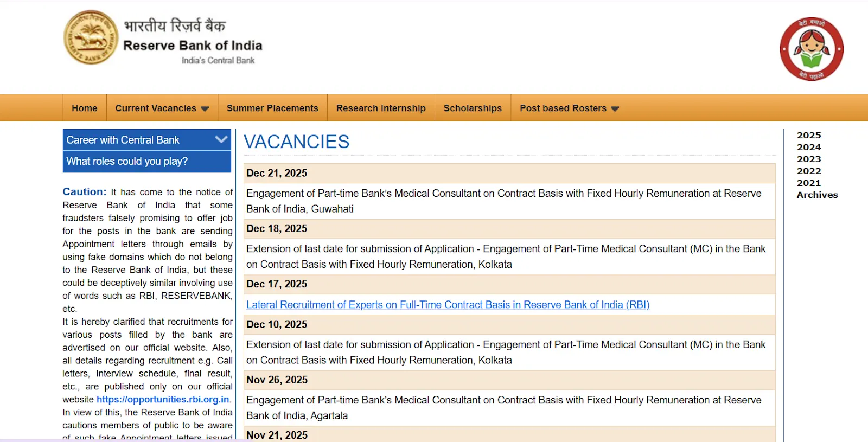868x442 pixels.
Task: Click the Reserve Bank of India title text
Action: pos(193,46)
